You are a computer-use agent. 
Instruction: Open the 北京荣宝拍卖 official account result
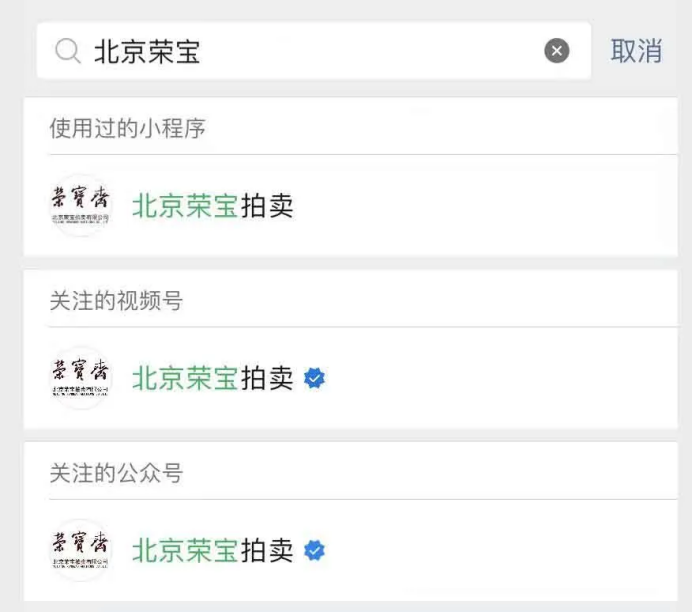click(x=350, y=550)
